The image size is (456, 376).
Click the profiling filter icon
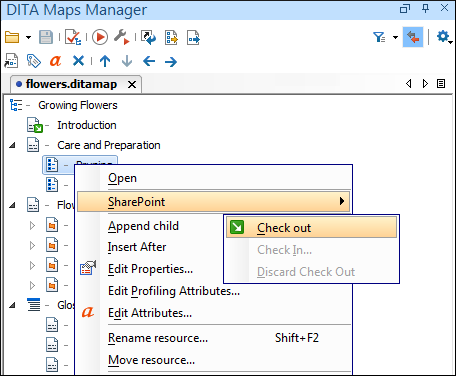pos(379,37)
